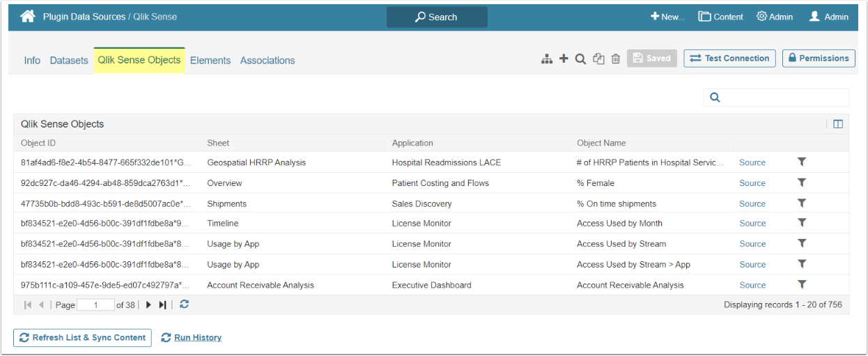Viewport: 868px width, 356px height.
Task: Switch to the Datasets tab
Action: [x=69, y=61]
